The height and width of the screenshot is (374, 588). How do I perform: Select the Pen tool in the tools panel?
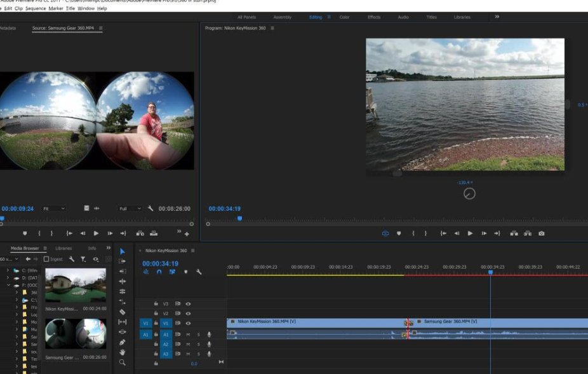(x=123, y=342)
